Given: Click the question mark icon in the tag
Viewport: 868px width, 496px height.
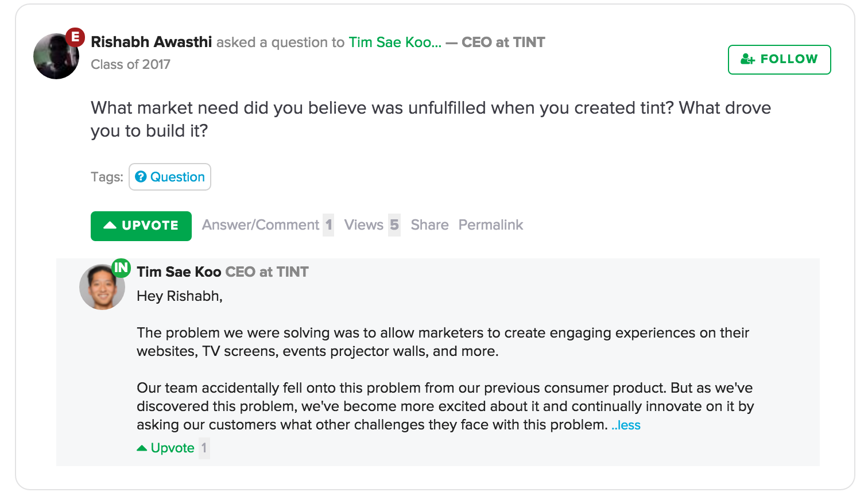Looking at the screenshot, I should (x=141, y=177).
